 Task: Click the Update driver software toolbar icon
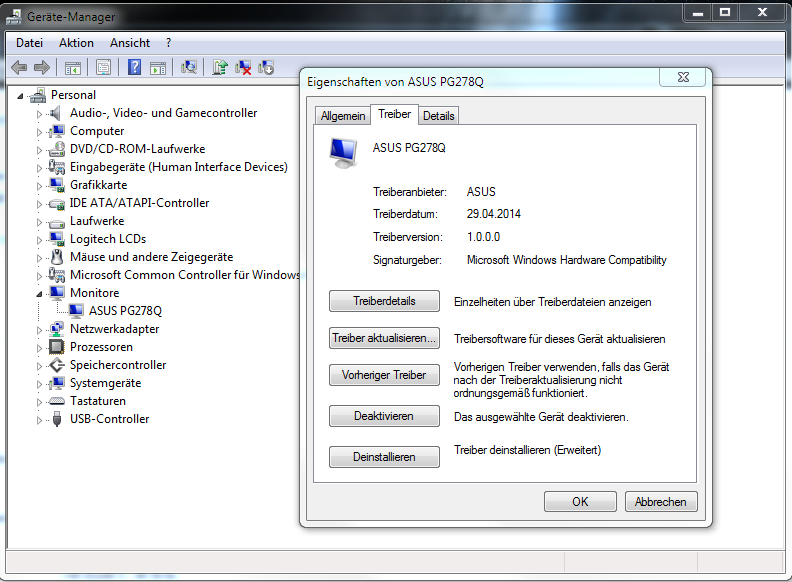(220, 67)
